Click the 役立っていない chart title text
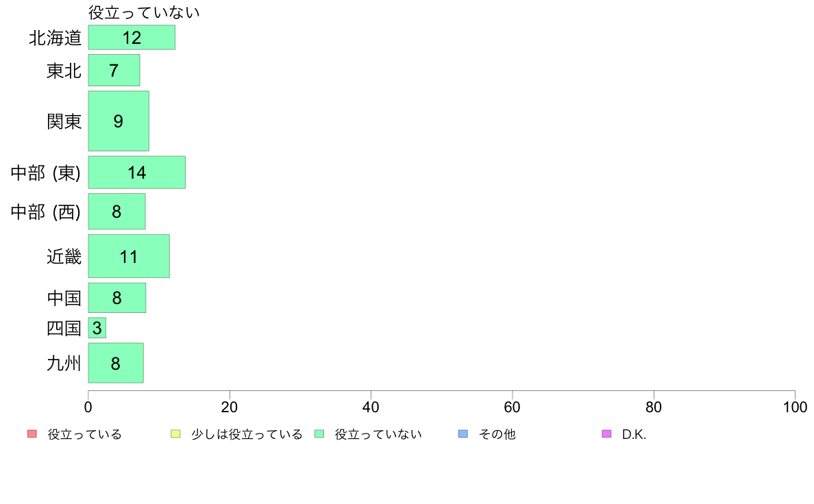 [144, 12]
